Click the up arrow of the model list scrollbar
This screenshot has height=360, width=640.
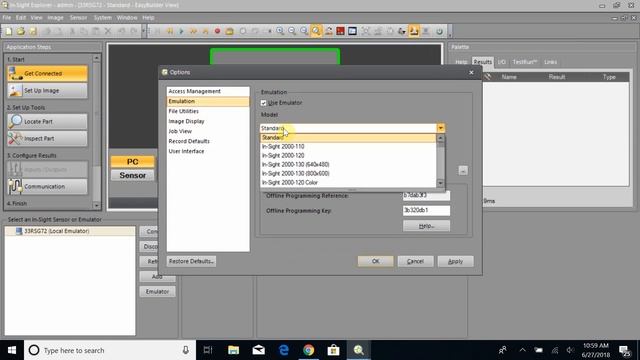440,138
